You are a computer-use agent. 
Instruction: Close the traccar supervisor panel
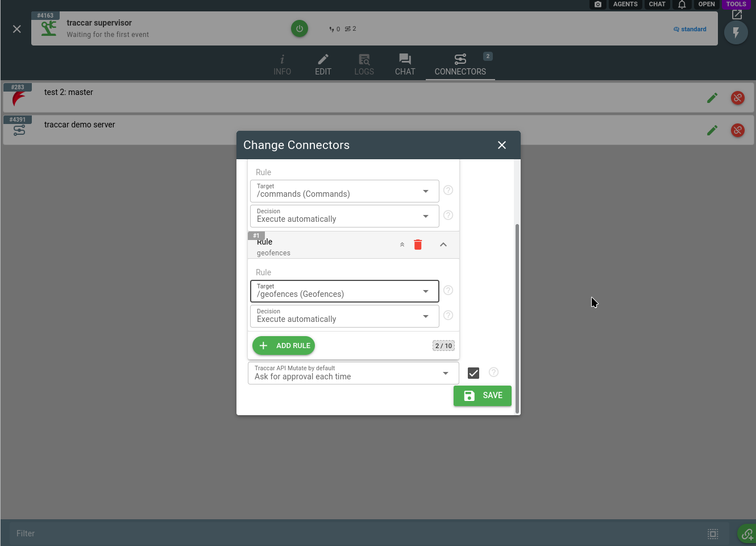click(17, 29)
